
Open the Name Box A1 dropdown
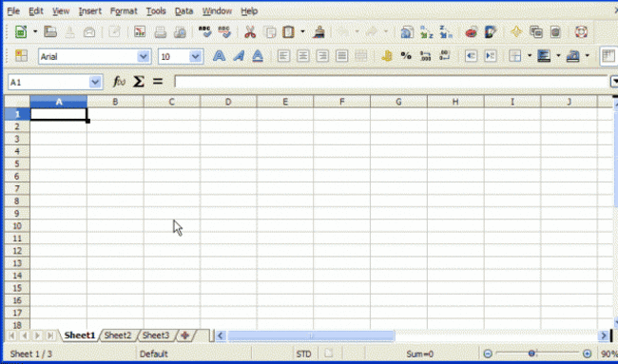pyautogui.click(x=95, y=82)
